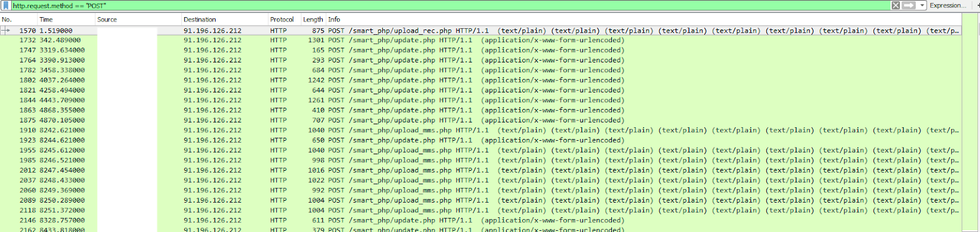
Task: Select packet 1910 upload_mms.php row
Action: (x=481, y=130)
